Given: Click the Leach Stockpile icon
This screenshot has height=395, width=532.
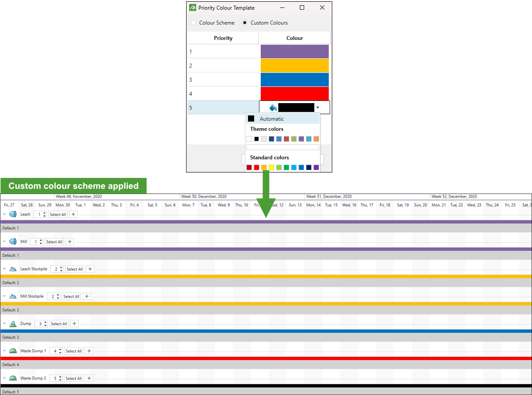Looking at the screenshot, I should click(x=13, y=269).
